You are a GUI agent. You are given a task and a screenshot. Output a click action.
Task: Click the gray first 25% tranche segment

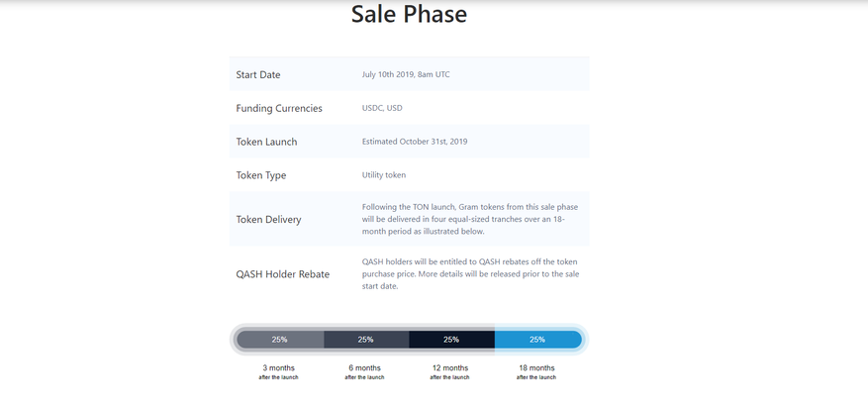click(x=280, y=340)
